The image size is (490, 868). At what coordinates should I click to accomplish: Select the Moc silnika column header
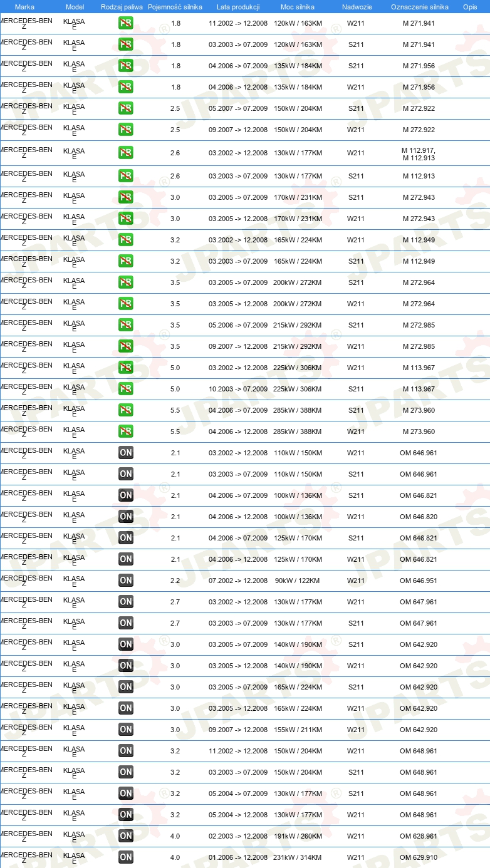click(x=298, y=7)
